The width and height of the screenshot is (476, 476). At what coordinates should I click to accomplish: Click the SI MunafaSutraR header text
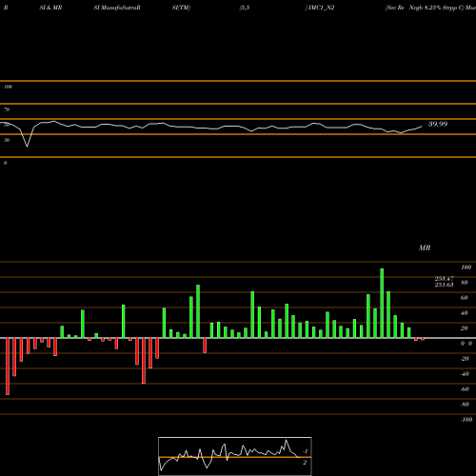117,8
